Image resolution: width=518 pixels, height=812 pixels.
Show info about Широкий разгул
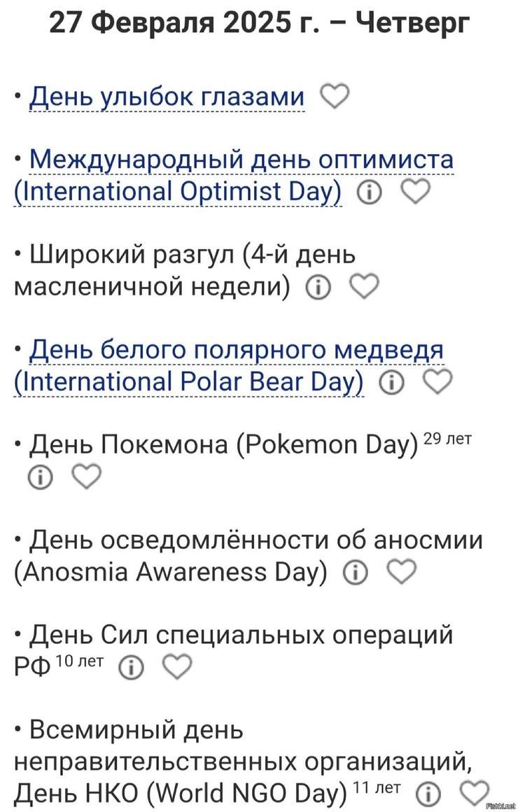(x=318, y=288)
